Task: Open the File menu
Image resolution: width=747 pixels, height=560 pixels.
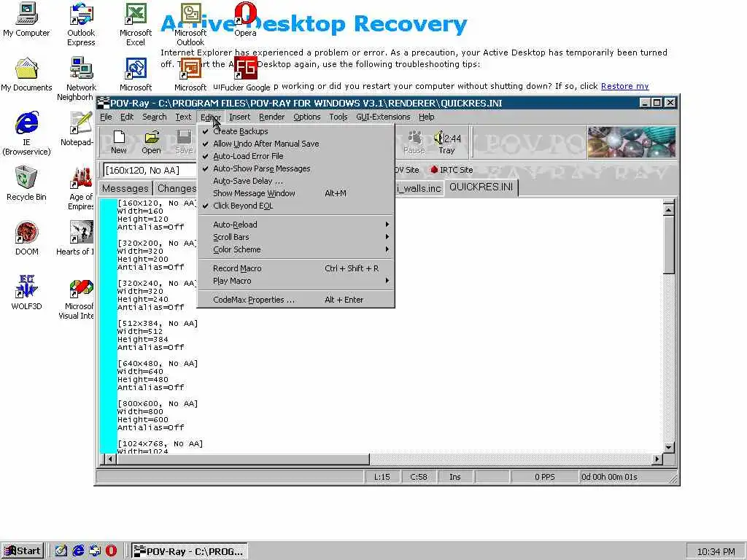Action: pos(106,117)
